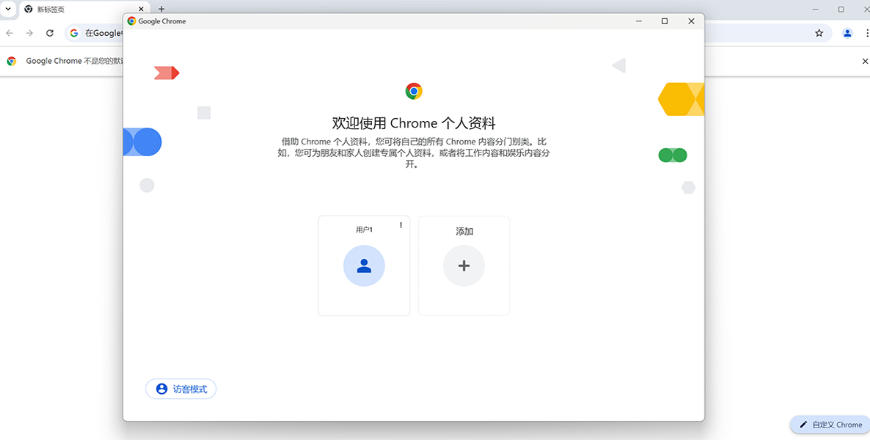Click the 访客模式 guest mode button
This screenshot has width=870, height=447.
(x=181, y=389)
